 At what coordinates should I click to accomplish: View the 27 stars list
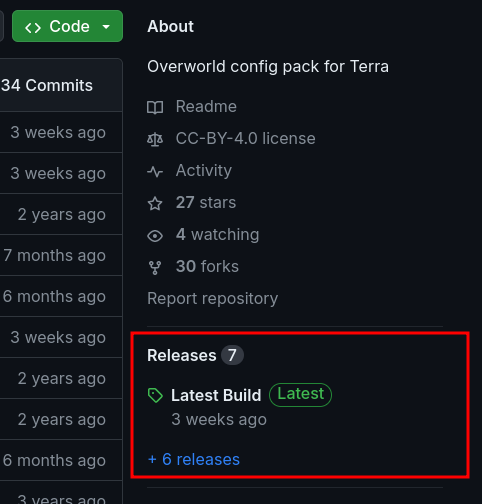(x=206, y=203)
